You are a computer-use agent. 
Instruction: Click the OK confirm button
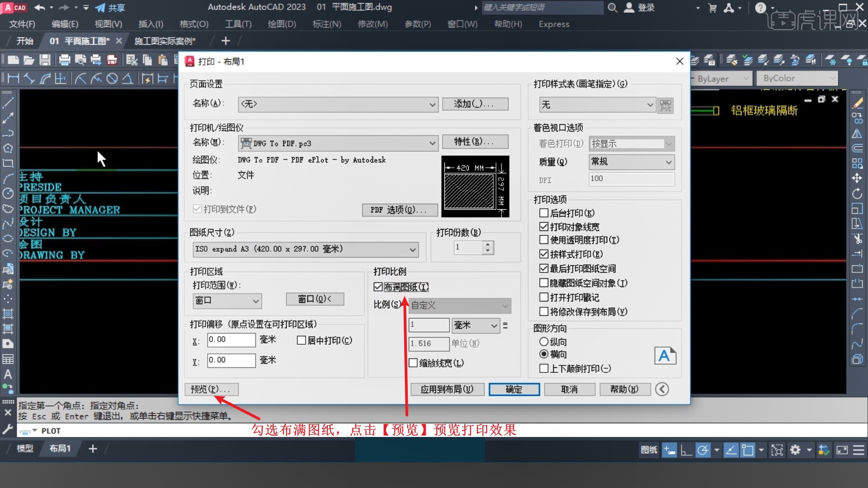pos(514,389)
